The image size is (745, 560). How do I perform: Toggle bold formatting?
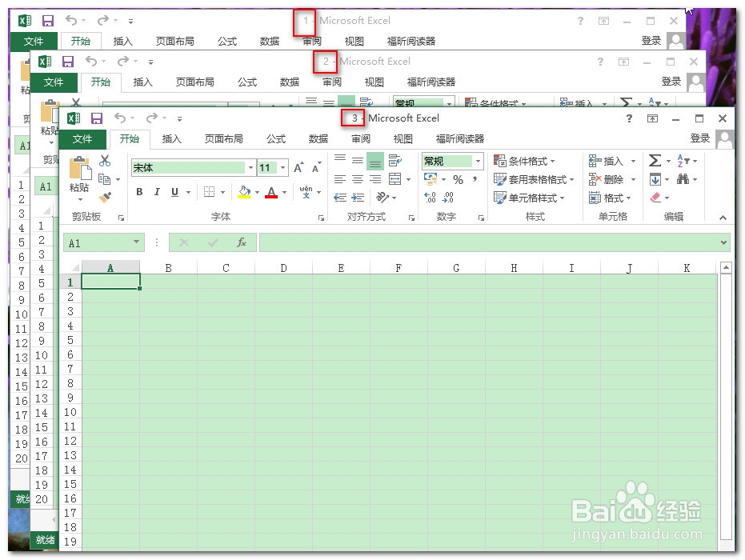pos(139,191)
